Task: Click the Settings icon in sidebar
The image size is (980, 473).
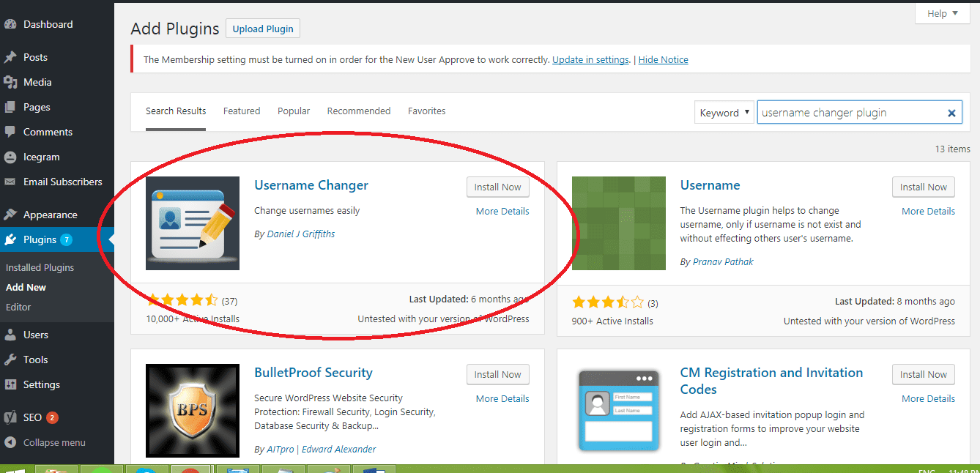Action: pyautogui.click(x=10, y=384)
